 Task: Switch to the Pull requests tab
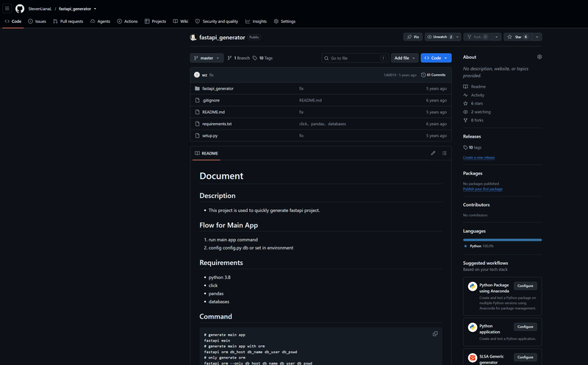point(68,21)
